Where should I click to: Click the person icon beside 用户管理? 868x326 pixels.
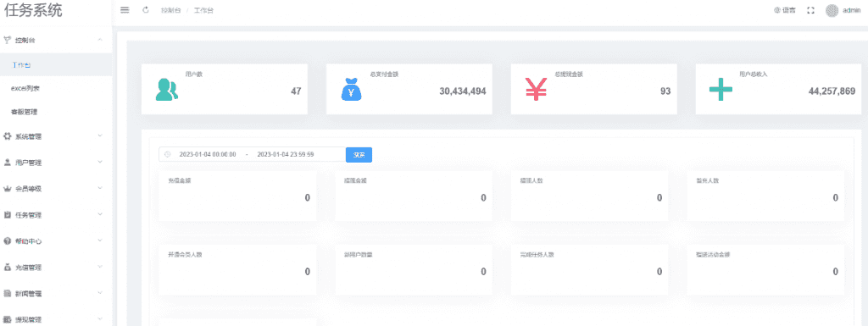pos(7,163)
